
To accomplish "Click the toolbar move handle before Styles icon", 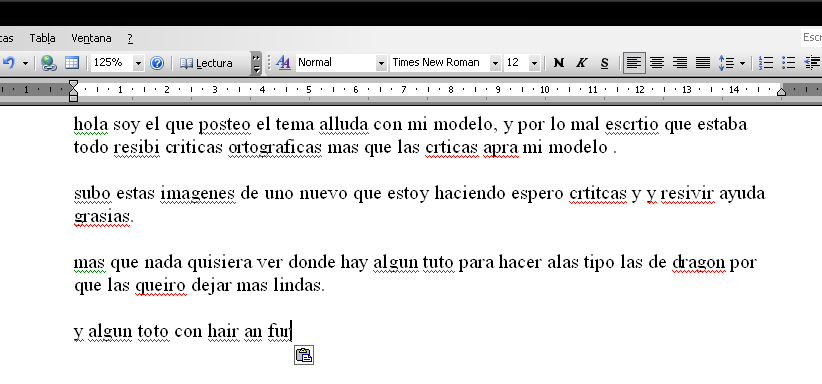I will click(x=269, y=63).
